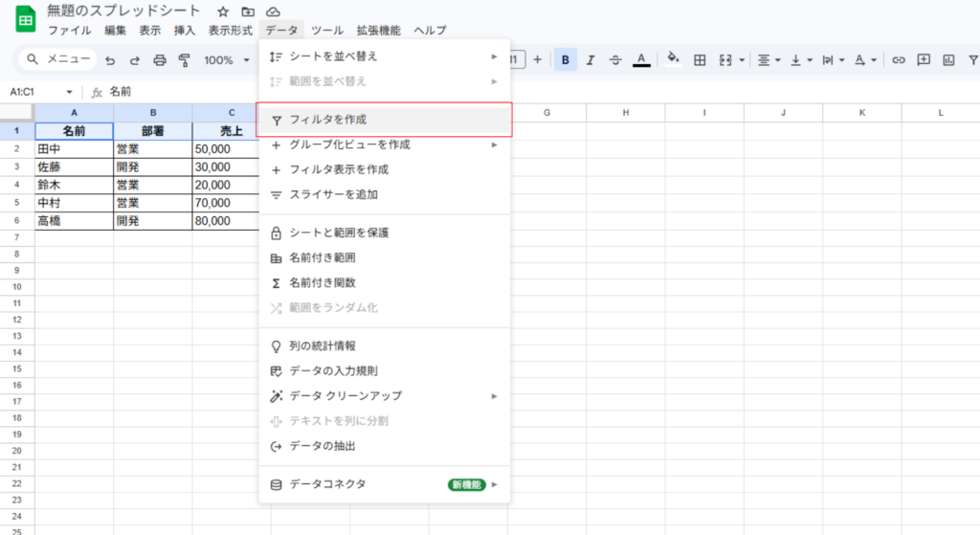The height and width of the screenshot is (535, 980).
Task: Open the borders tool
Action: click(700, 60)
